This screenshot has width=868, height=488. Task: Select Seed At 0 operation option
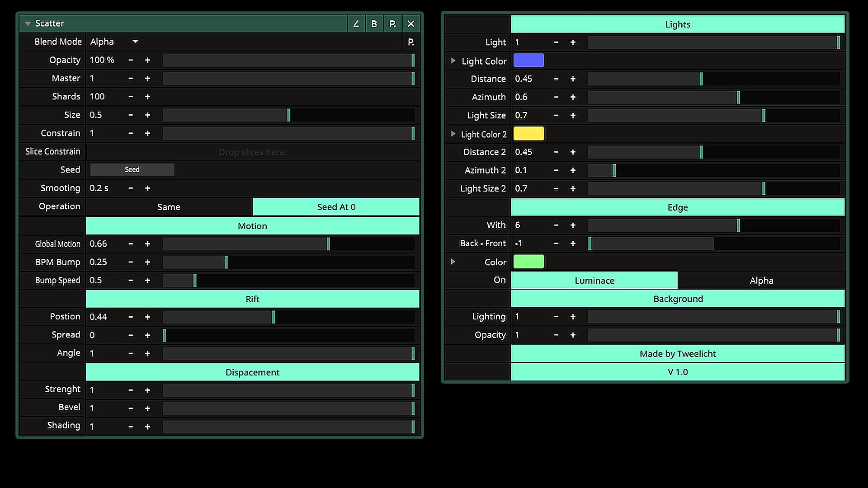click(x=336, y=207)
